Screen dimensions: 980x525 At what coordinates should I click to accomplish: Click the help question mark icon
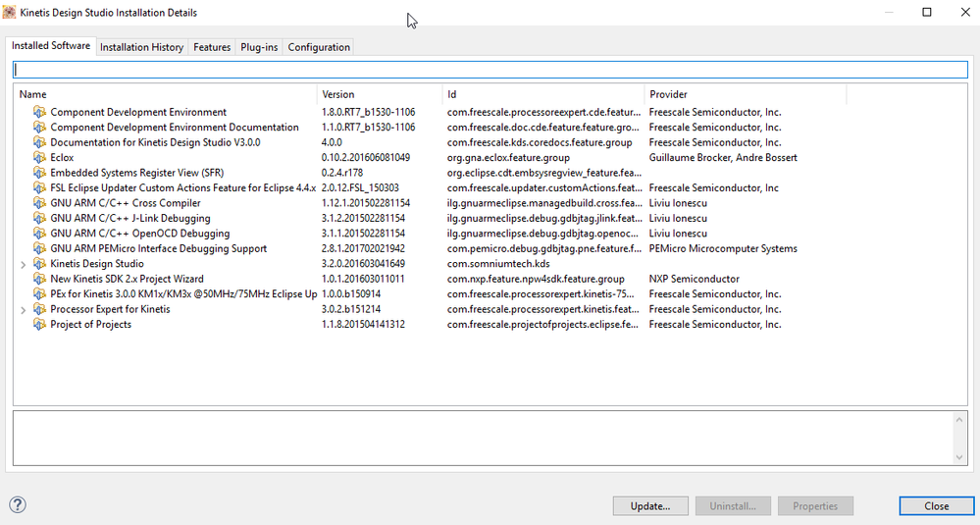[x=18, y=505]
